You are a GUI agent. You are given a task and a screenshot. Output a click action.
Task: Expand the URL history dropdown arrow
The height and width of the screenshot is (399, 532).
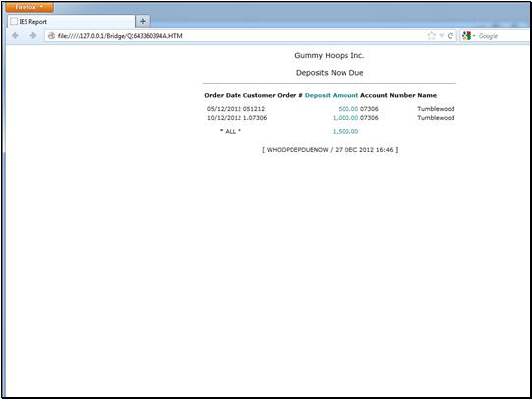tap(442, 36)
